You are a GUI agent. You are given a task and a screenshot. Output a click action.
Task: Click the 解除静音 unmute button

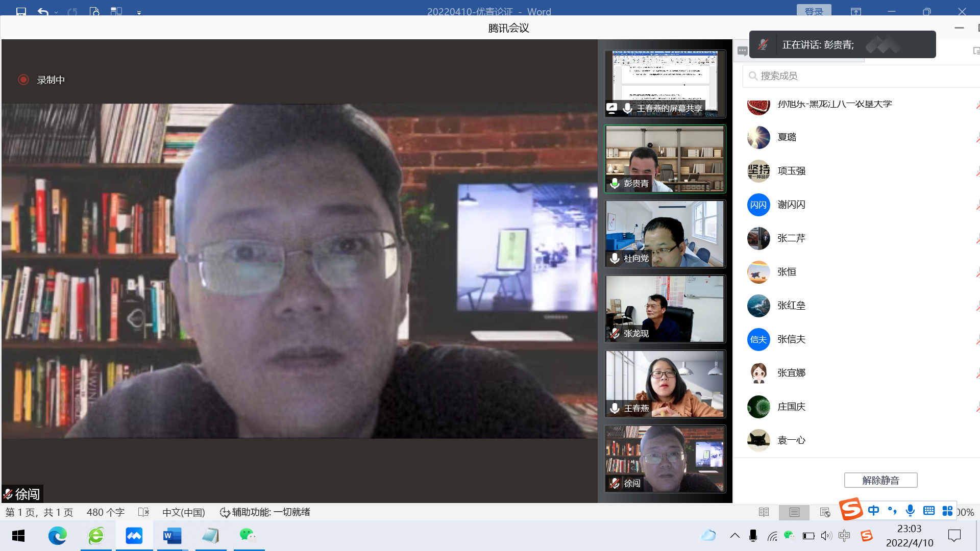coord(880,480)
